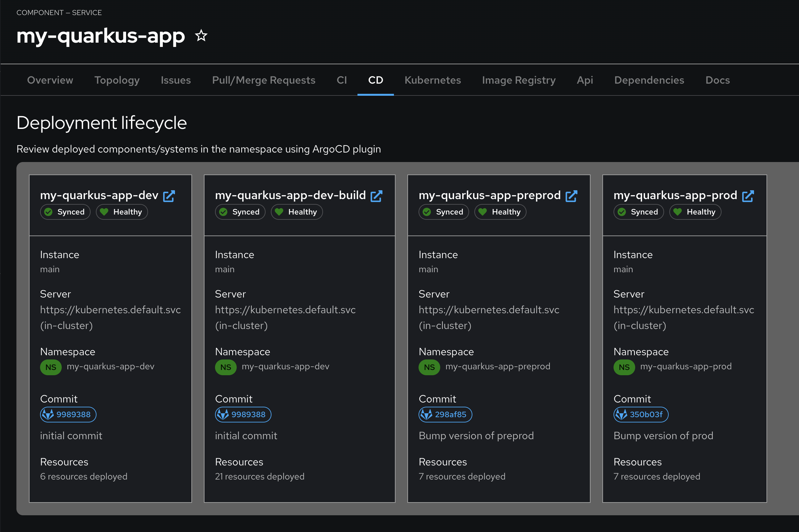This screenshot has width=799, height=532.
Task: View the Dependencies tab
Action: [x=649, y=80]
